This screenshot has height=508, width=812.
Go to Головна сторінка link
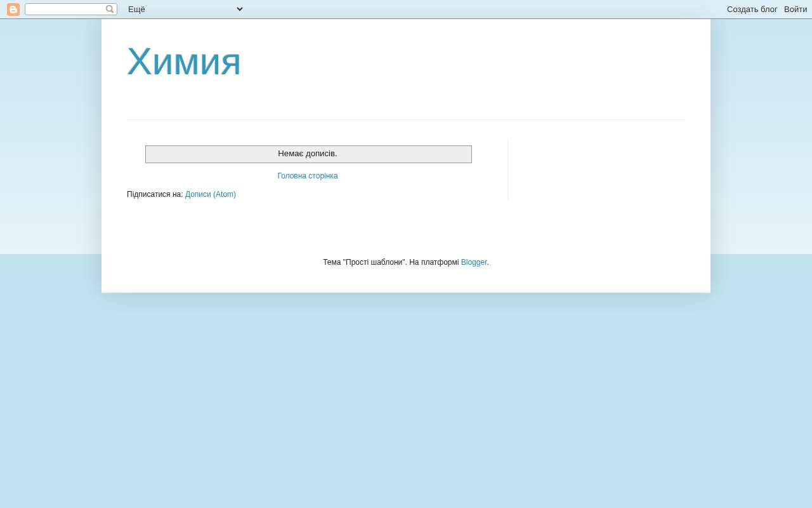pyautogui.click(x=308, y=176)
